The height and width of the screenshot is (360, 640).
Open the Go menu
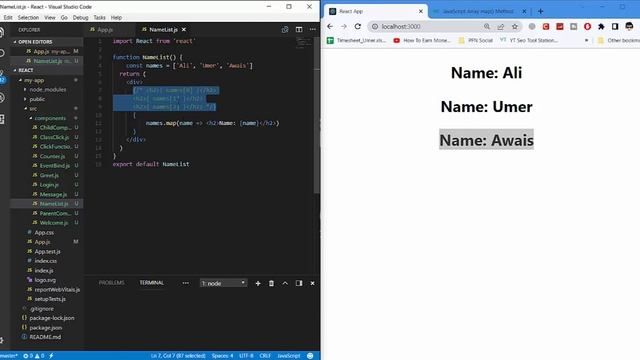64,18
